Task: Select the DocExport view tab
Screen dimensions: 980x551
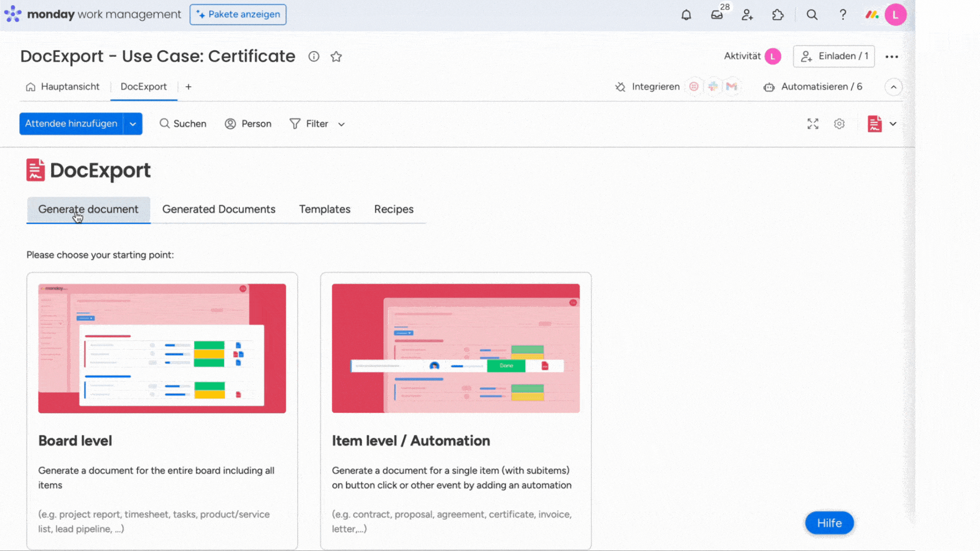Action: (x=143, y=87)
